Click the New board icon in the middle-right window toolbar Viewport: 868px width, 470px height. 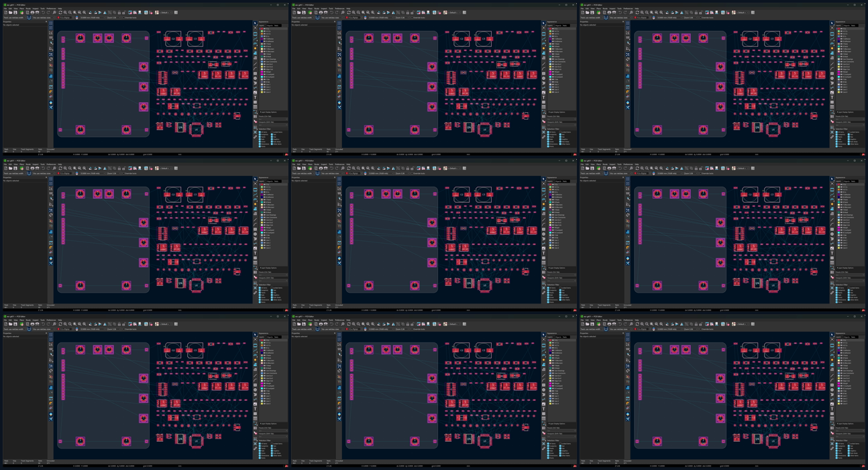point(582,168)
